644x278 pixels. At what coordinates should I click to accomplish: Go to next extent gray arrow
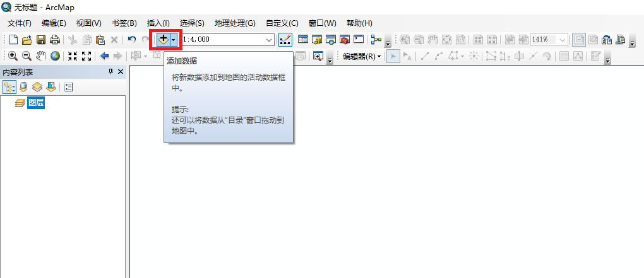click(118, 55)
